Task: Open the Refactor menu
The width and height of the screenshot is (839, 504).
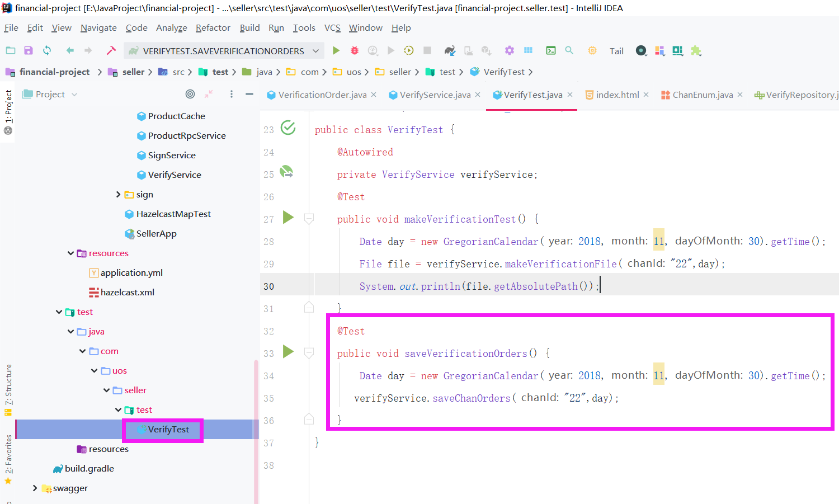Action: tap(213, 27)
